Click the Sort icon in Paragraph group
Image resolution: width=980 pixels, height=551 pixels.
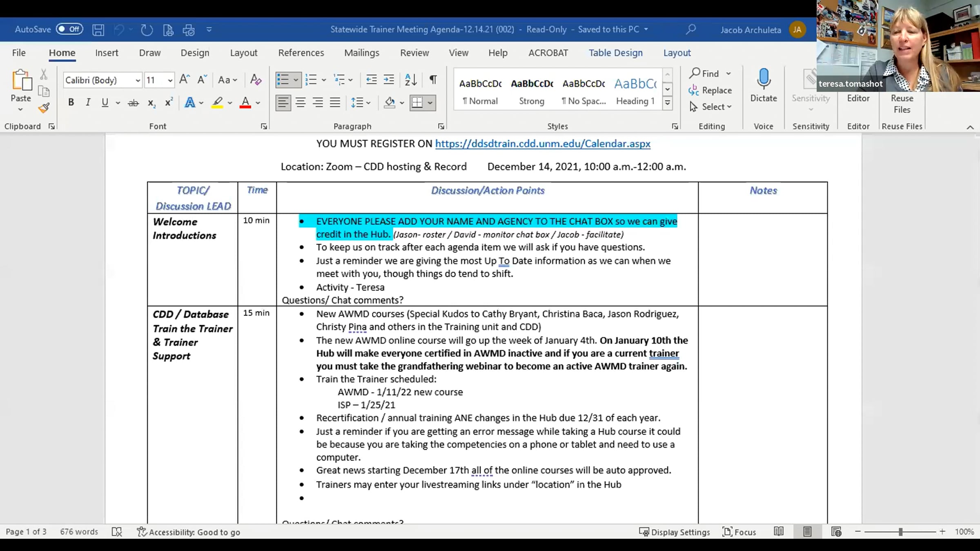pos(410,80)
